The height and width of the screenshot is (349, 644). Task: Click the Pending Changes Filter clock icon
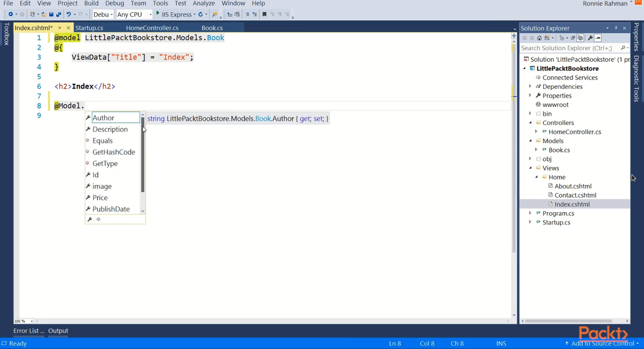tap(561, 38)
